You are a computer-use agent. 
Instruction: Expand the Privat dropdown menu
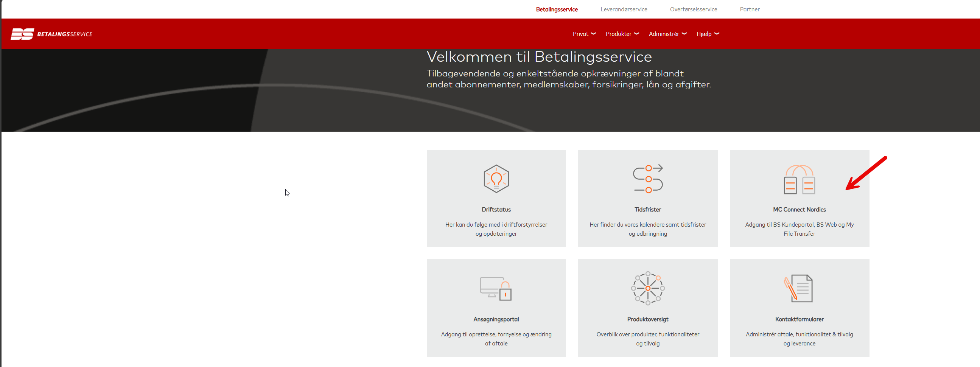pyautogui.click(x=584, y=34)
